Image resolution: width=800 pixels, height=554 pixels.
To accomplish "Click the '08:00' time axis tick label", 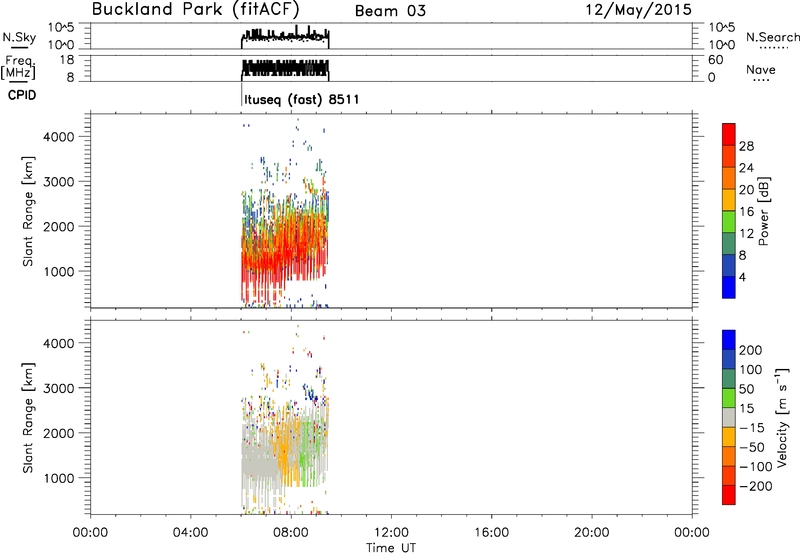I will coord(291,533).
